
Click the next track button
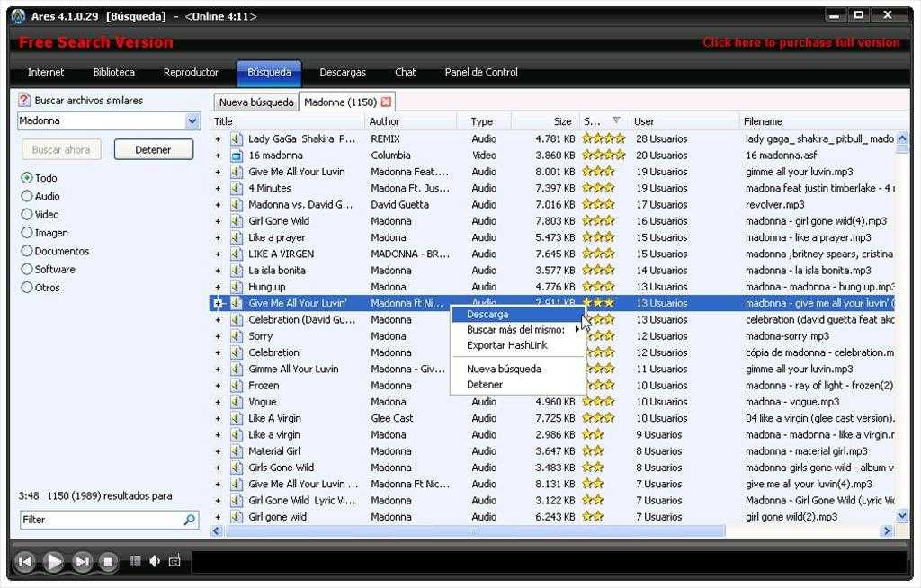point(82,562)
